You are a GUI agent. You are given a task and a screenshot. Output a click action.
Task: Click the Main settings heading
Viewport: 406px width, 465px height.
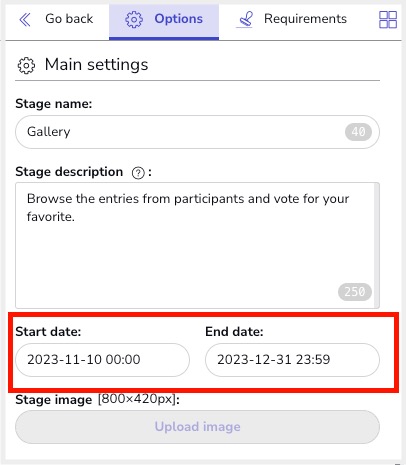coord(96,64)
